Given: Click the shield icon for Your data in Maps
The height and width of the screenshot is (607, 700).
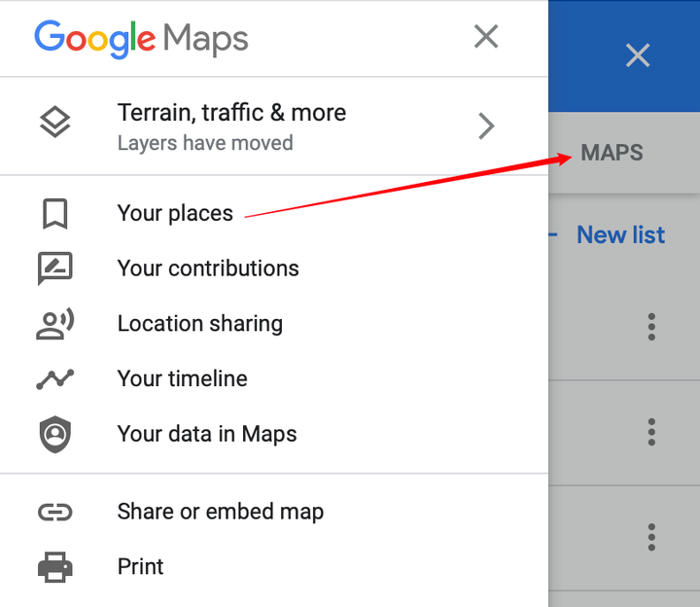Looking at the screenshot, I should click(54, 434).
